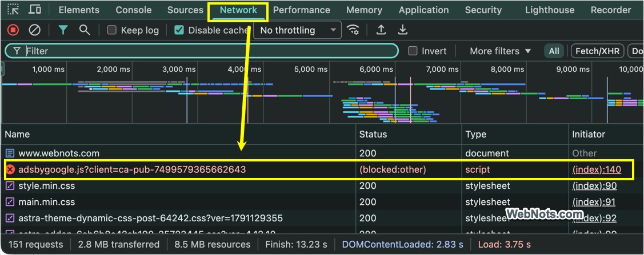Uncheck the Disable cache checkbox
Screen dimensions: 644x255
coord(179,30)
